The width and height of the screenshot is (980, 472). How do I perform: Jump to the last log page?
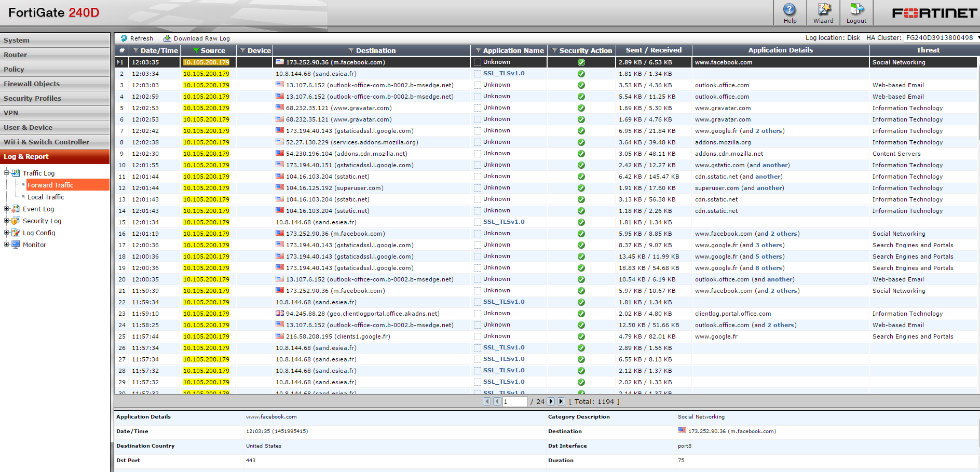(x=561, y=401)
